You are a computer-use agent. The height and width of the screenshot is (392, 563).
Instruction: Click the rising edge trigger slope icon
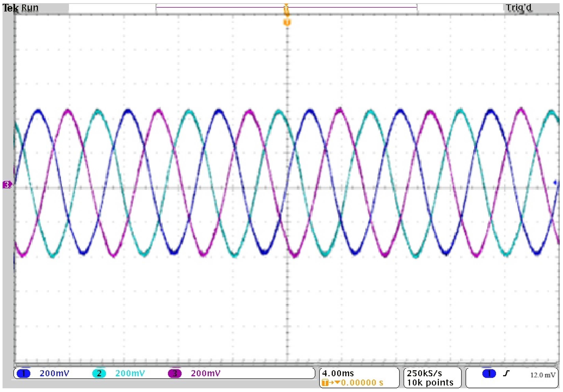click(506, 374)
